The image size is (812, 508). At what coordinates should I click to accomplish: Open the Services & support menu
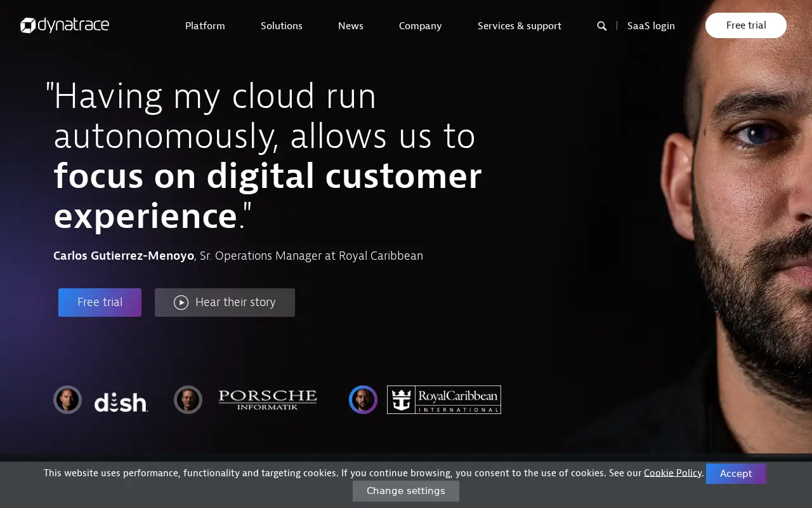coord(520,26)
